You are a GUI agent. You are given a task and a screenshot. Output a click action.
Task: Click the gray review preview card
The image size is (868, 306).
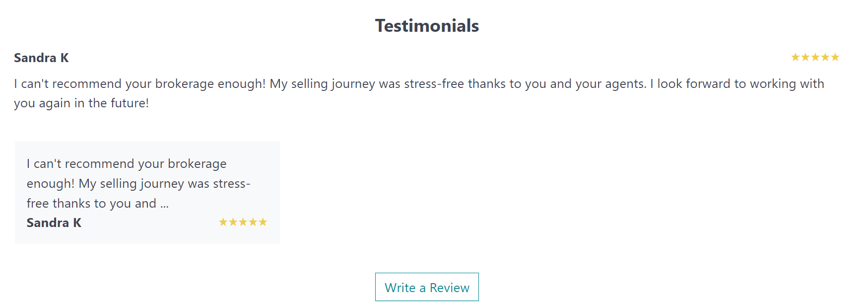[x=147, y=192]
